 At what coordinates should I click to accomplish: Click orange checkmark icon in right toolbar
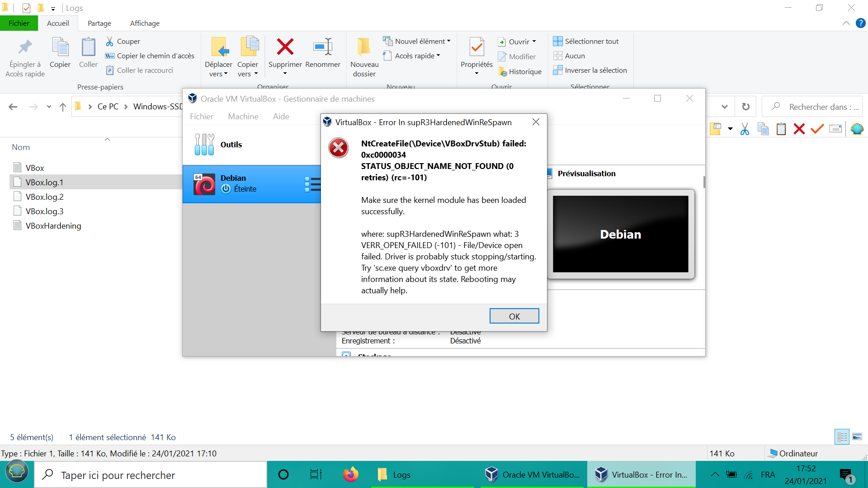[x=817, y=129]
